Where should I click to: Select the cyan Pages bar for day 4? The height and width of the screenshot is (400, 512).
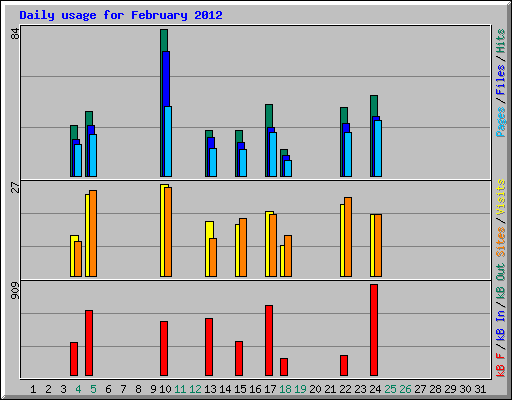pos(78,160)
